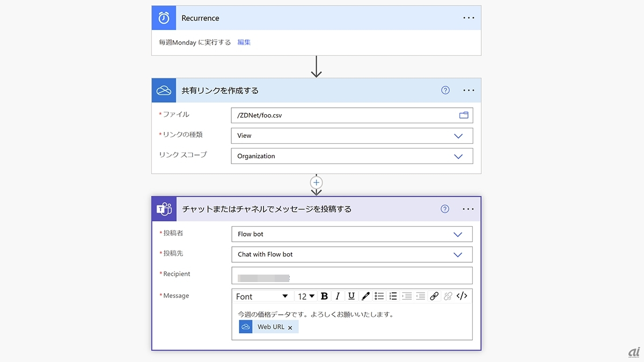
Task: Click plus icon to insert new step
Action: click(x=317, y=183)
